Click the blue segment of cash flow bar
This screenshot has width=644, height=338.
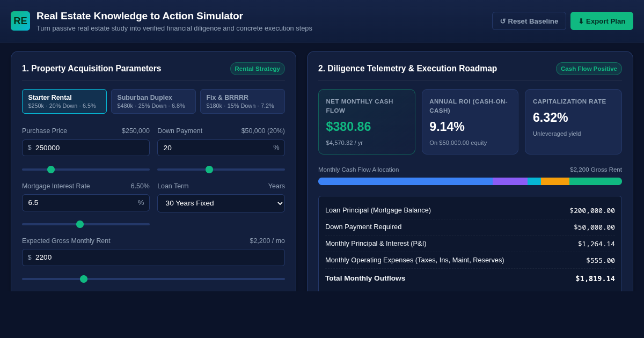point(405,181)
